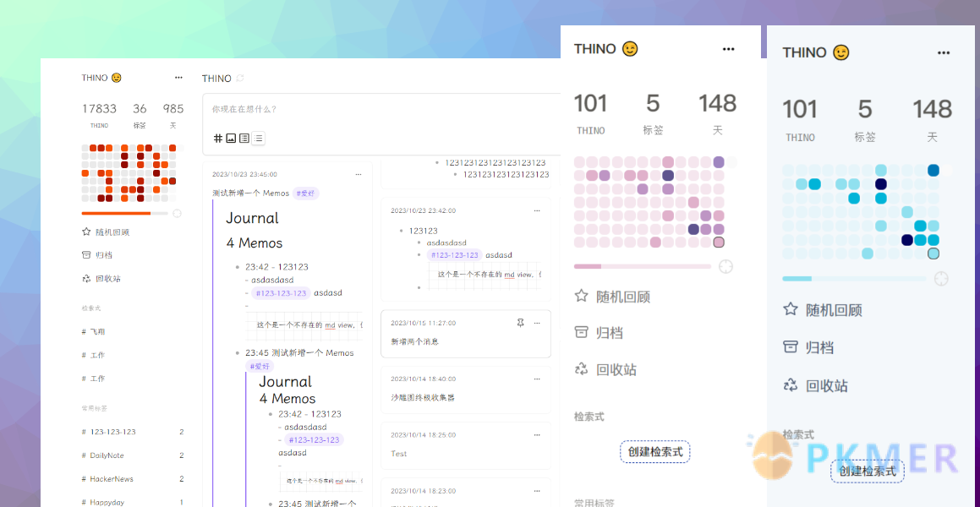The height and width of the screenshot is (507, 980).
Task: Select the # 飞翔 saved query
Action: point(93,331)
